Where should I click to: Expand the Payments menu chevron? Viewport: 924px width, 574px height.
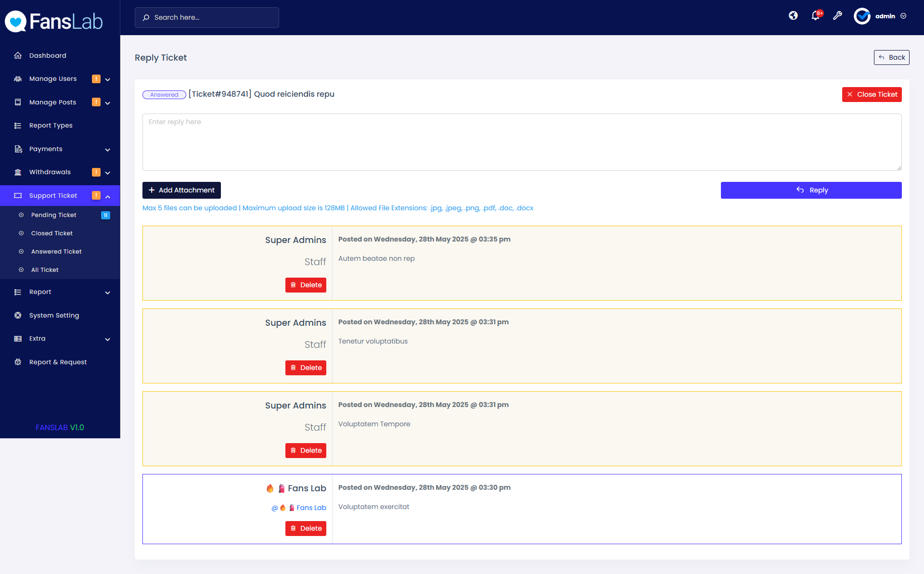108,149
